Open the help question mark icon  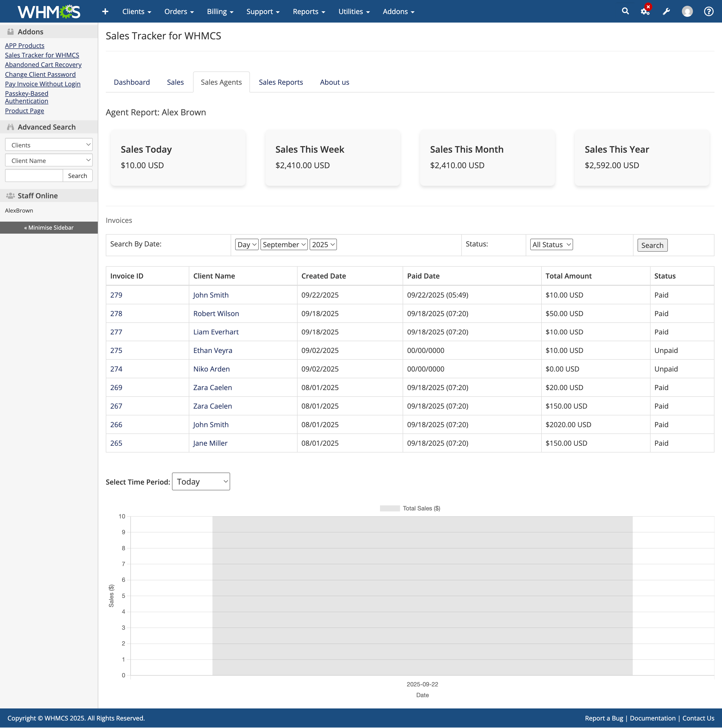coord(708,11)
